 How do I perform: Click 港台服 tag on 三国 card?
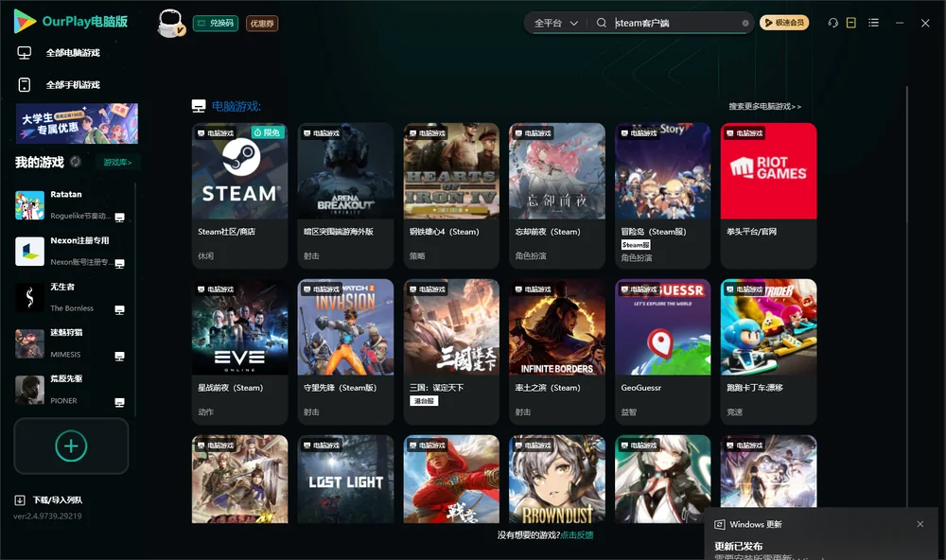point(424,401)
